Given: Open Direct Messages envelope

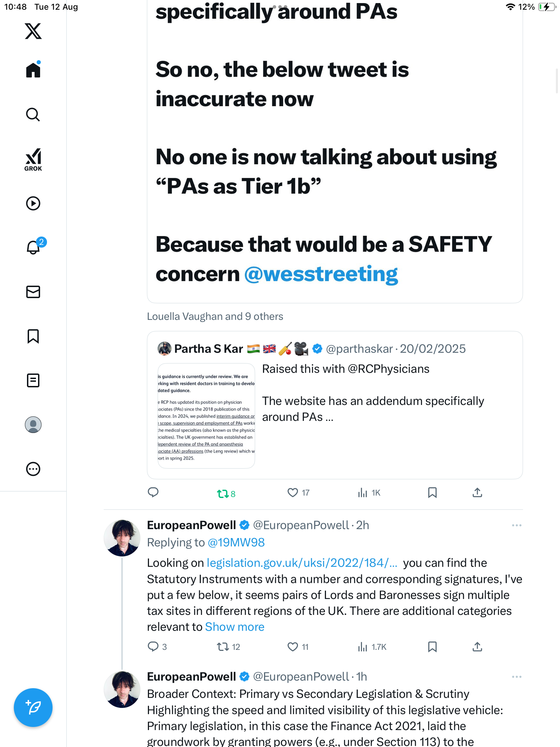Looking at the screenshot, I should 33,292.
